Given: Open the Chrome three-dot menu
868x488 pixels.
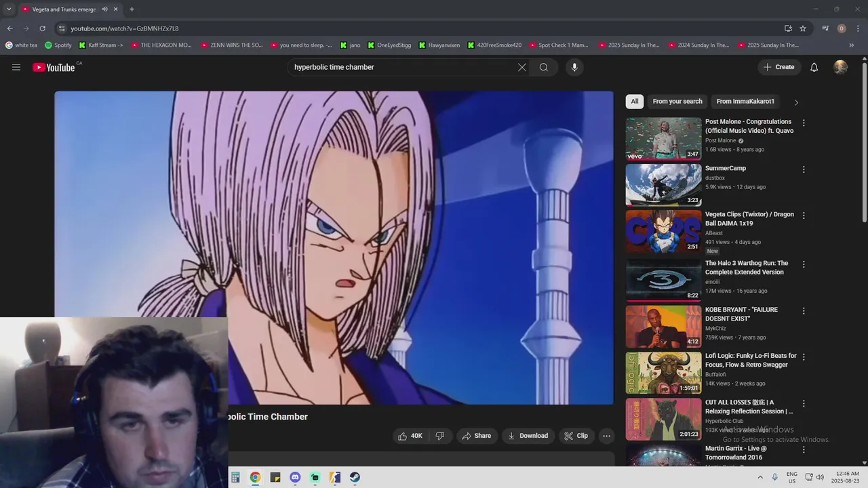Looking at the screenshot, I should 858,28.
